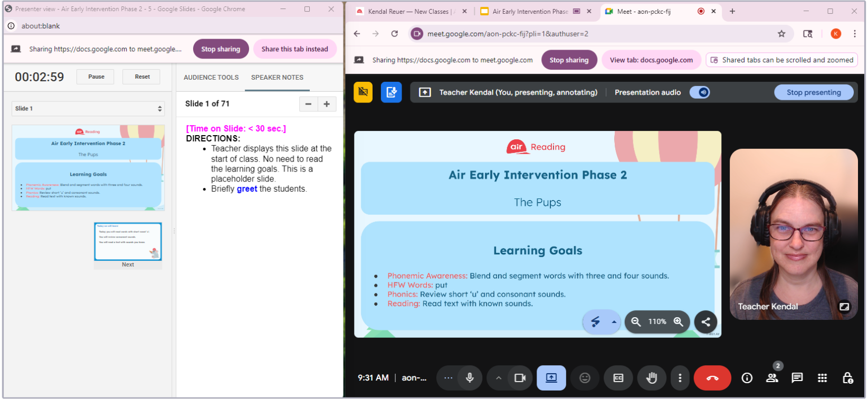Image resolution: width=868 pixels, height=399 pixels.
Task: Toggle the Presentation audio switch
Action: click(700, 92)
